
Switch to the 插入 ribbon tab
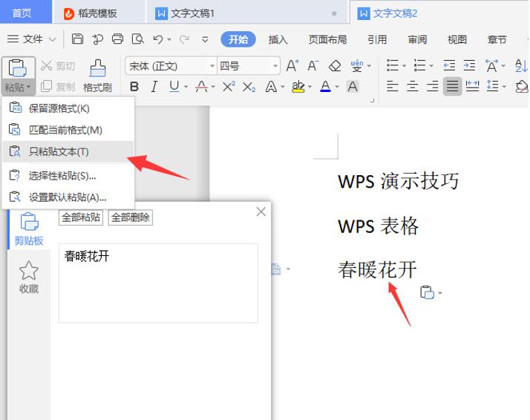(278, 39)
